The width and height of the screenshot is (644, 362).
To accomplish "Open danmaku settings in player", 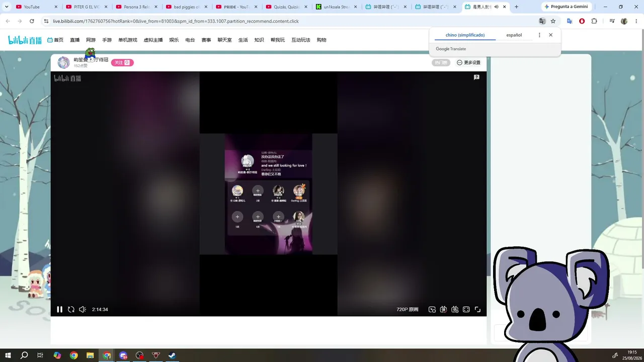I will pos(455,310).
